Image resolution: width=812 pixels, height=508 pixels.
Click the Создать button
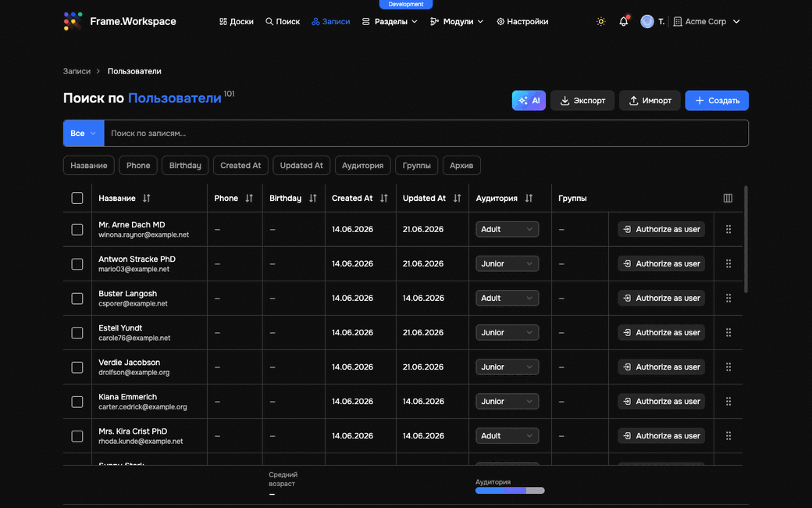(717, 101)
